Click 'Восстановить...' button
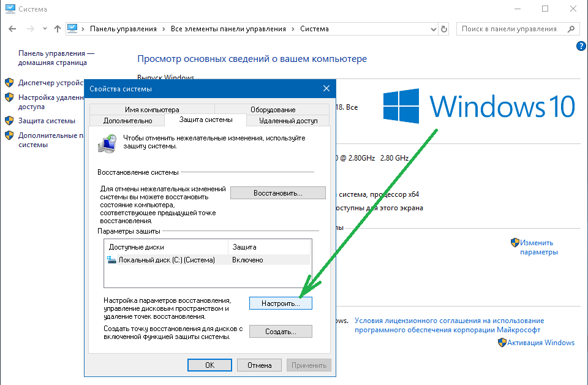Screen dimensions: 588x385 (x=278, y=193)
